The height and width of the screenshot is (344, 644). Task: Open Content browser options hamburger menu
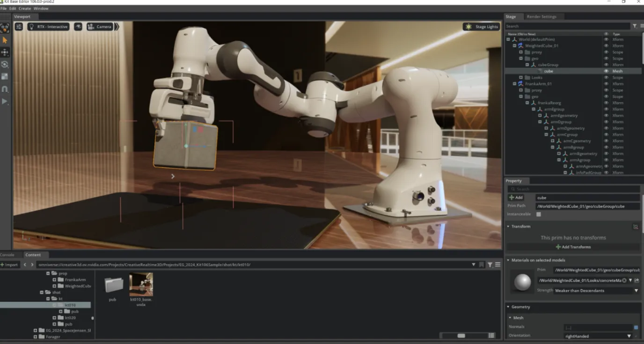click(498, 265)
